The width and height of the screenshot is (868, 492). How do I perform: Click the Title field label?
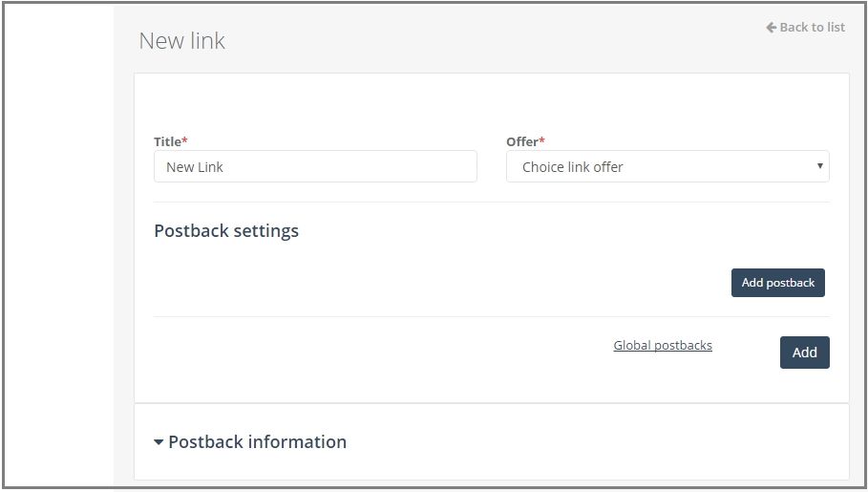(x=167, y=141)
